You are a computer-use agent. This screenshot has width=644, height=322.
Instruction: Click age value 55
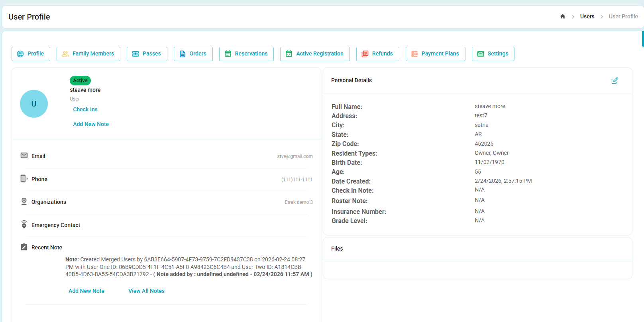point(478,172)
